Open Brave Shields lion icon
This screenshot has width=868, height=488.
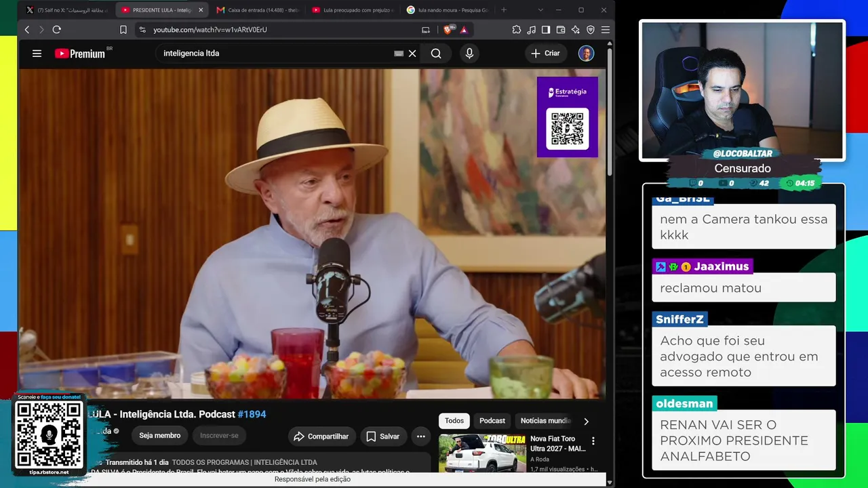(448, 30)
